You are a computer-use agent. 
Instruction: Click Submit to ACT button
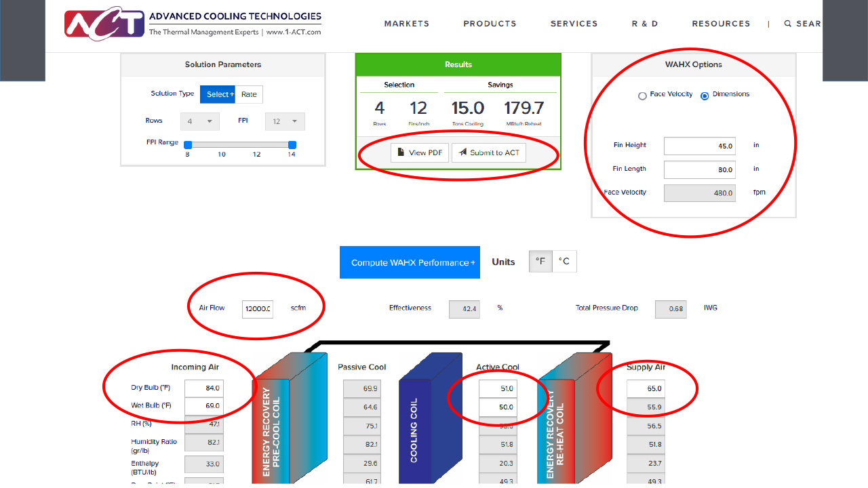tap(488, 152)
